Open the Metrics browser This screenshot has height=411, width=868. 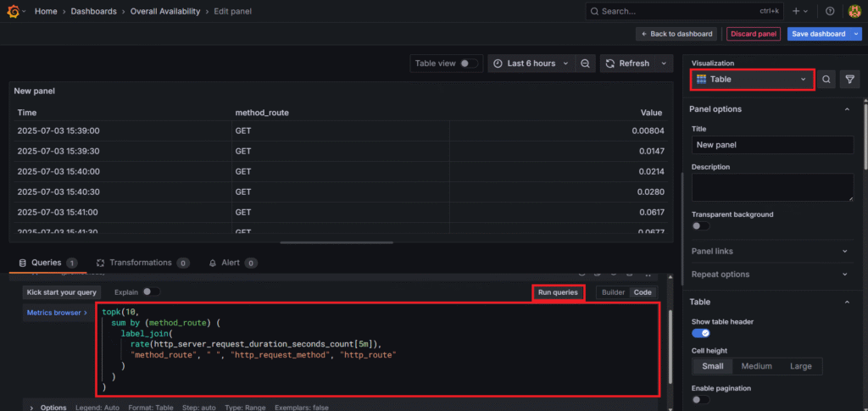(57, 313)
